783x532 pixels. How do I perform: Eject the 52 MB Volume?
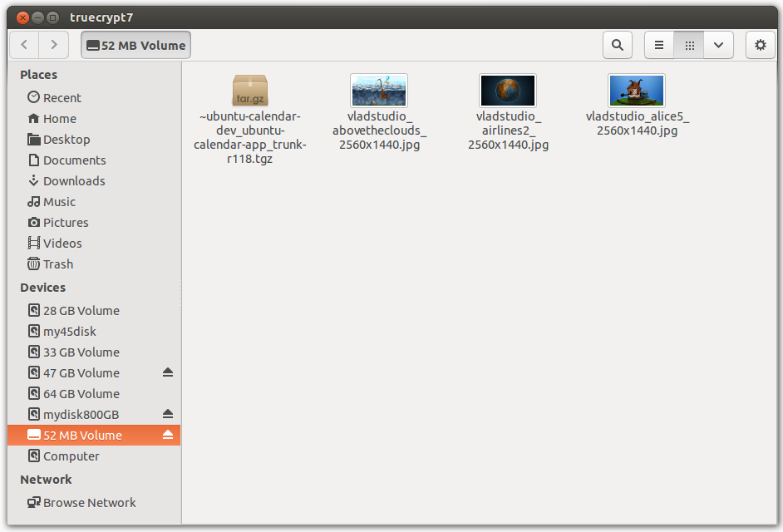coord(168,435)
